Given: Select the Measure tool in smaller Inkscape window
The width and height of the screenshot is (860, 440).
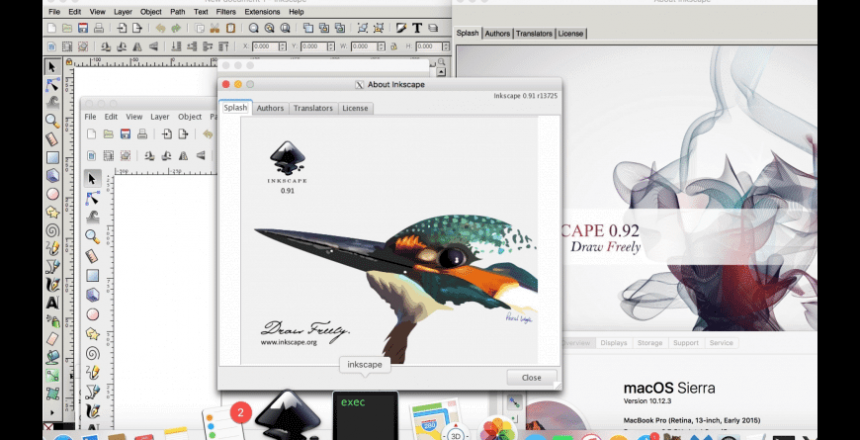Looking at the screenshot, I should point(92,256).
